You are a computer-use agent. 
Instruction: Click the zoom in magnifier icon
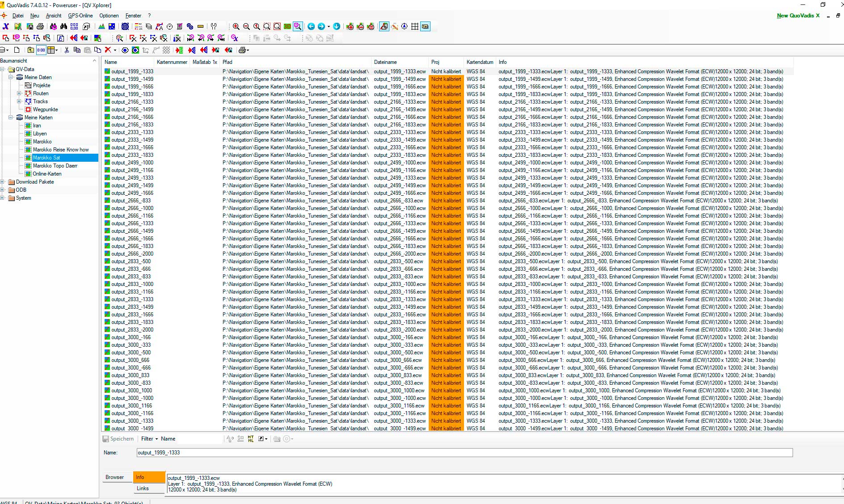click(x=236, y=27)
